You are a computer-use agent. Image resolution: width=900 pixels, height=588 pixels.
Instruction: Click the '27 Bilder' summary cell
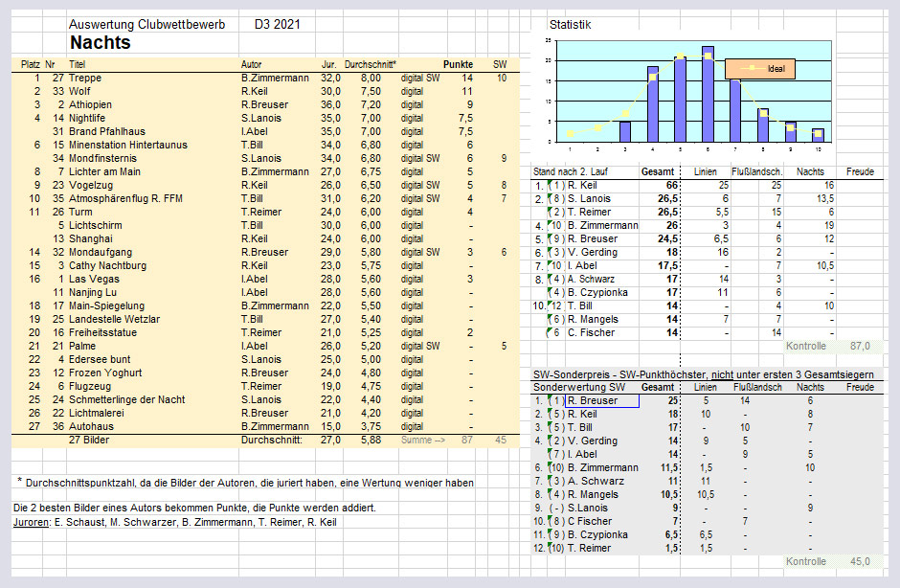89,440
